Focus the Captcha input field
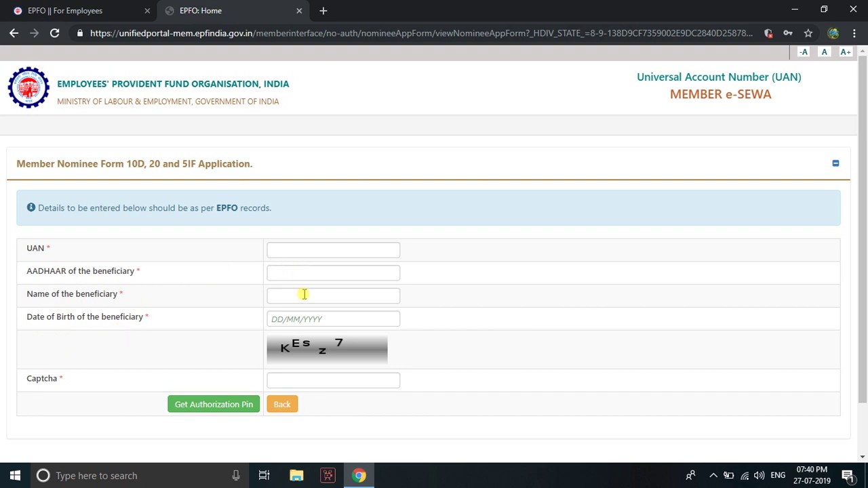The image size is (868, 488). pyautogui.click(x=333, y=380)
